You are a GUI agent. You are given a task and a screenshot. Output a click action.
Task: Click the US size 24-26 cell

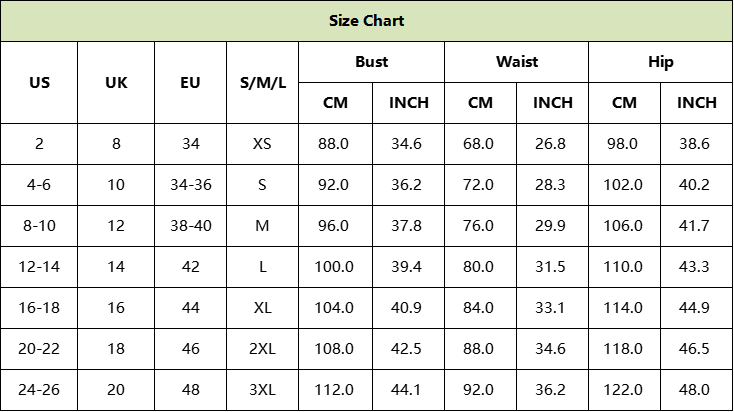click(39, 390)
